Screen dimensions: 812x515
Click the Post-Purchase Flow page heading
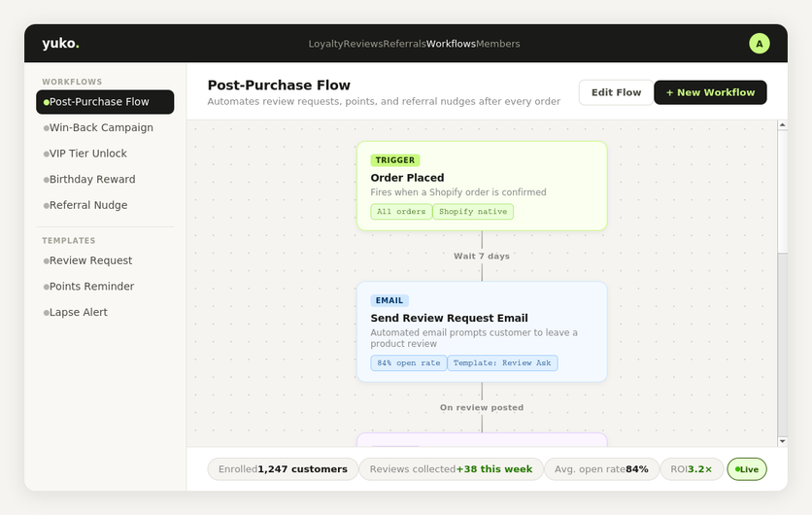coord(279,85)
